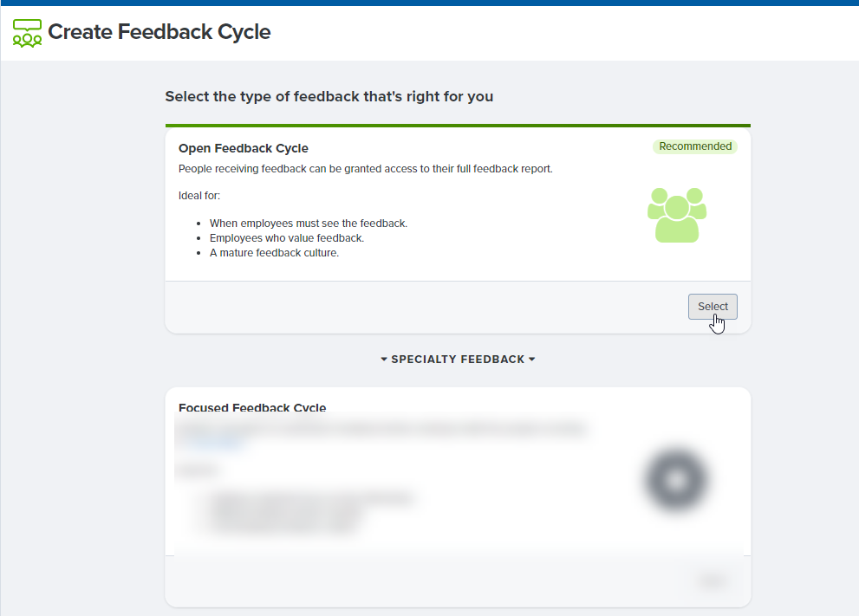Click the blurred Select button in Focused card
The image size is (859, 616).
tap(713, 581)
